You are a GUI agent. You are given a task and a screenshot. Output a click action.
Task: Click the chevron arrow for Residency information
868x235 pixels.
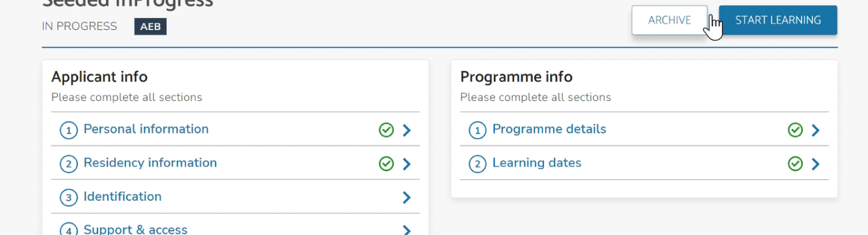(x=406, y=164)
